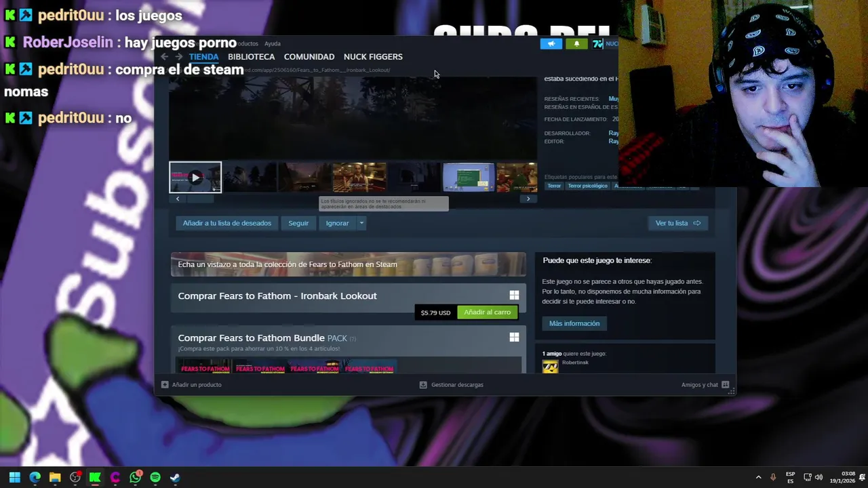Click the Windows icon beside Bundle pack

point(514,337)
